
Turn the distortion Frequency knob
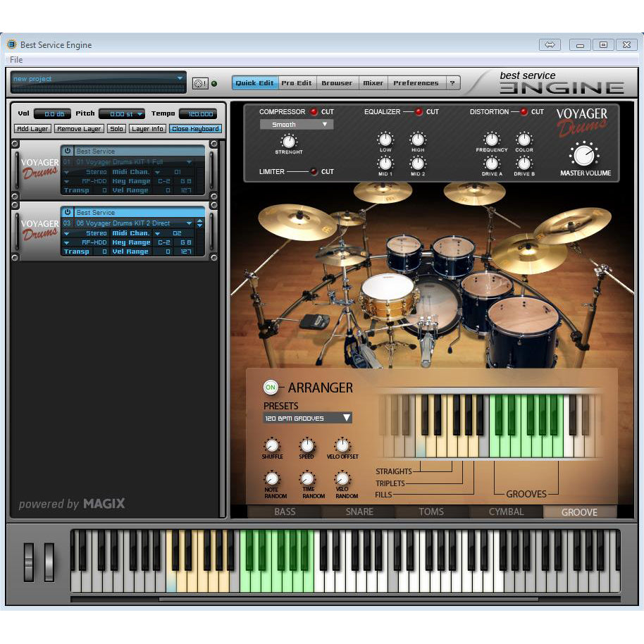491,140
